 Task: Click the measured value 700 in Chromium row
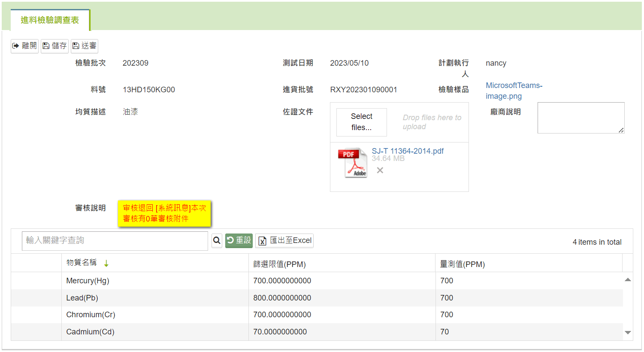(x=447, y=315)
